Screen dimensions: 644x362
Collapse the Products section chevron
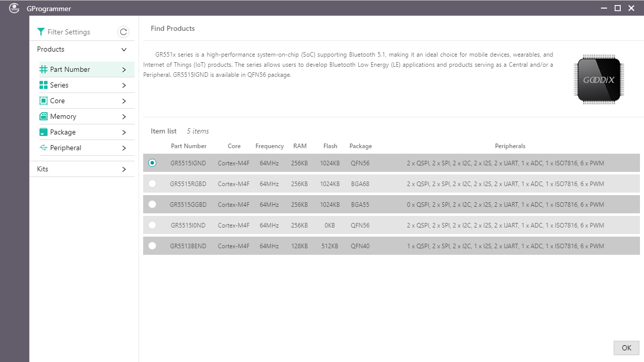(124, 50)
